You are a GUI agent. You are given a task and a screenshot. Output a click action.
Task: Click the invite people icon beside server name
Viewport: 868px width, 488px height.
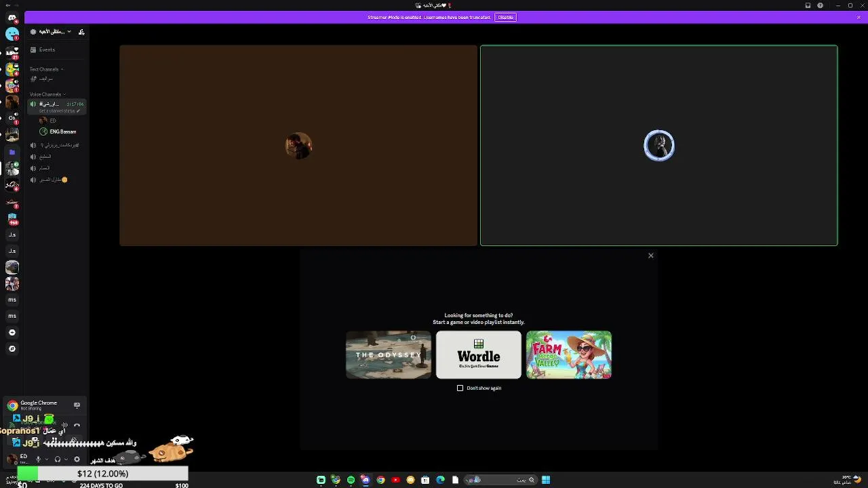pyautogui.click(x=81, y=32)
